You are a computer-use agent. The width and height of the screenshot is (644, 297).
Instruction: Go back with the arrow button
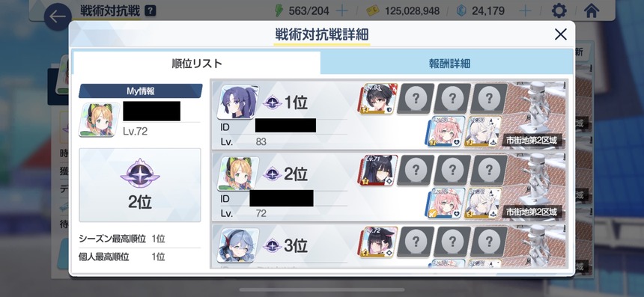(x=58, y=16)
